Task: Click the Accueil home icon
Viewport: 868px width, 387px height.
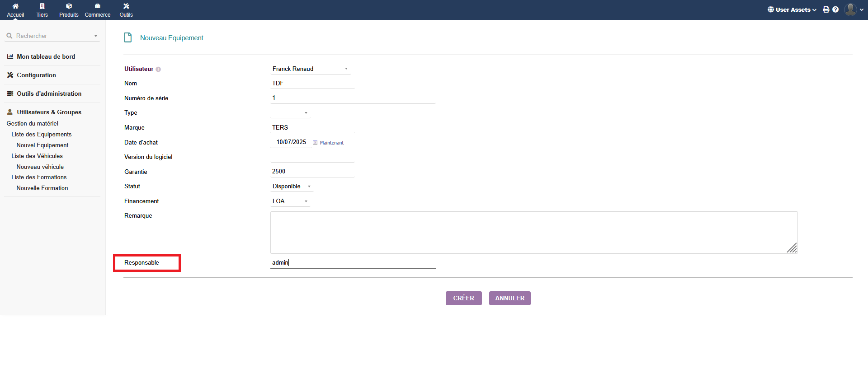Action: pos(15,6)
